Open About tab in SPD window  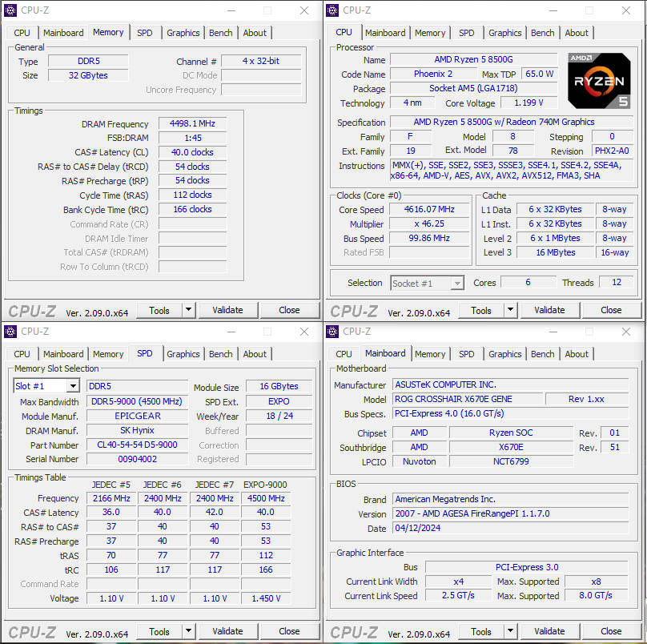pos(255,354)
